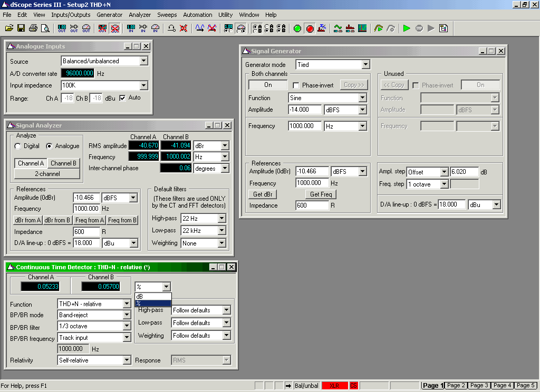This screenshot has width=540, height=392.
Task: Click the blue waveform with arrow icon
Action: point(200,28)
